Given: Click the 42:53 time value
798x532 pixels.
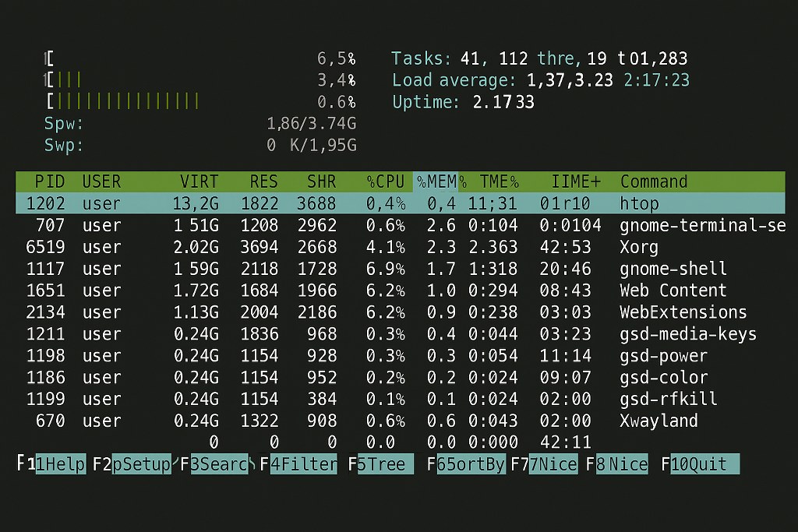Looking at the screenshot, I should (566, 247).
